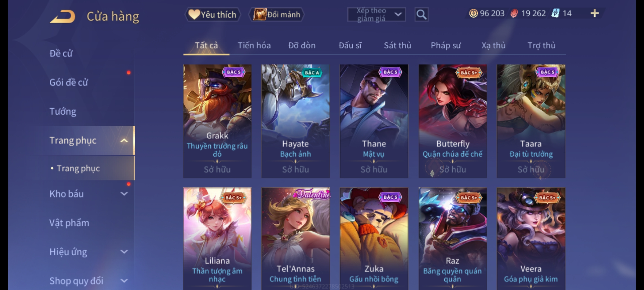The image size is (644, 290).
Task: Expand the Hiệu ứng sidebar section
Action: 124,252
